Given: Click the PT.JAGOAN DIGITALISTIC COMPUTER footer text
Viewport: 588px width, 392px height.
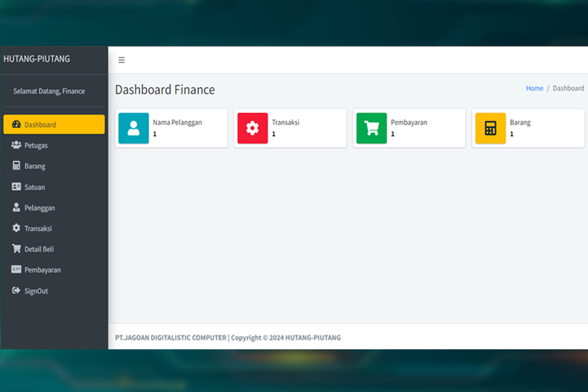Looking at the screenshot, I should point(171,338).
